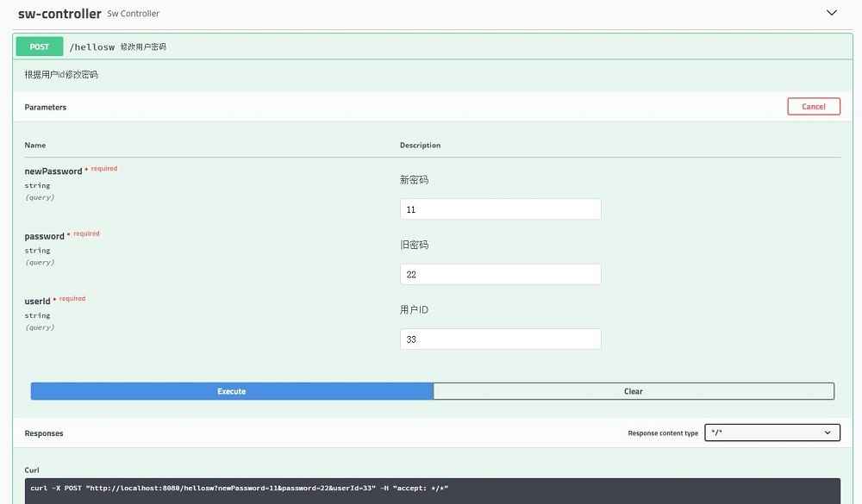Click the 根据用户id修改密码 description line
The width and height of the screenshot is (862, 504).
(x=61, y=75)
